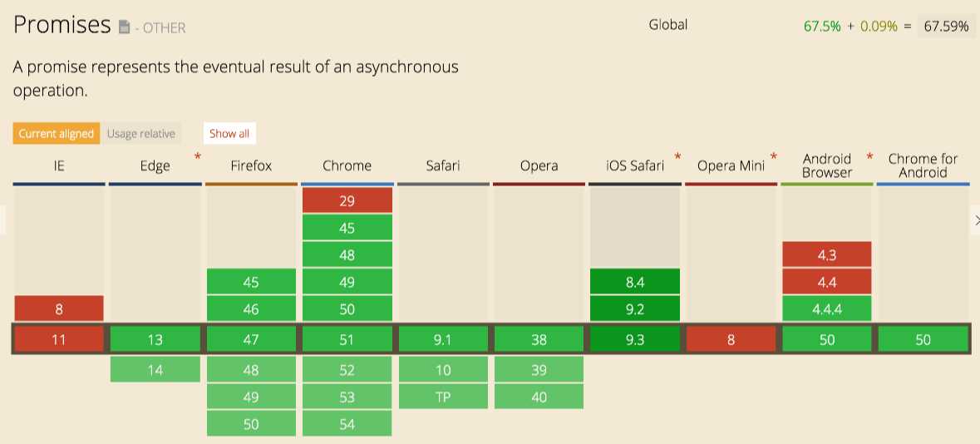Click the Chrome 29 red cell
This screenshot has width=980, height=444.
coord(347,200)
